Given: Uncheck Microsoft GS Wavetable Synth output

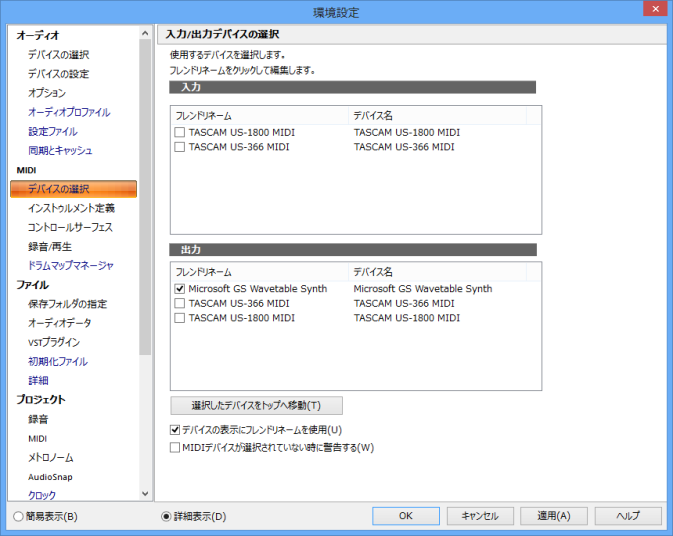Looking at the screenshot, I should tap(180, 289).
